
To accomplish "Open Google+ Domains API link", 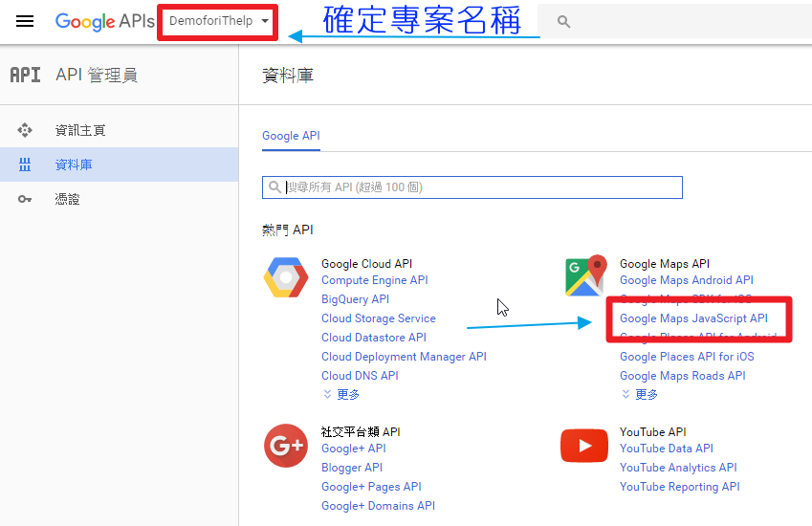I will 378,506.
